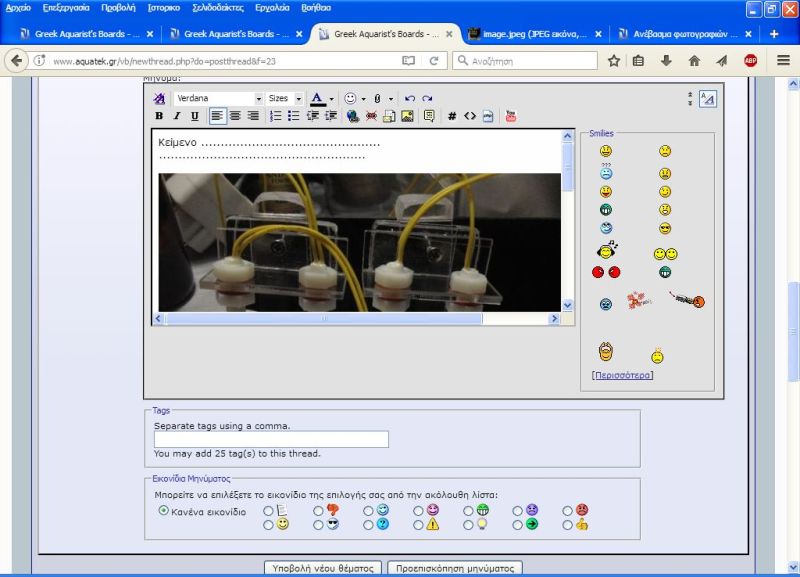
Task: Expand the Sizes dropdown
Action: tap(298, 99)
